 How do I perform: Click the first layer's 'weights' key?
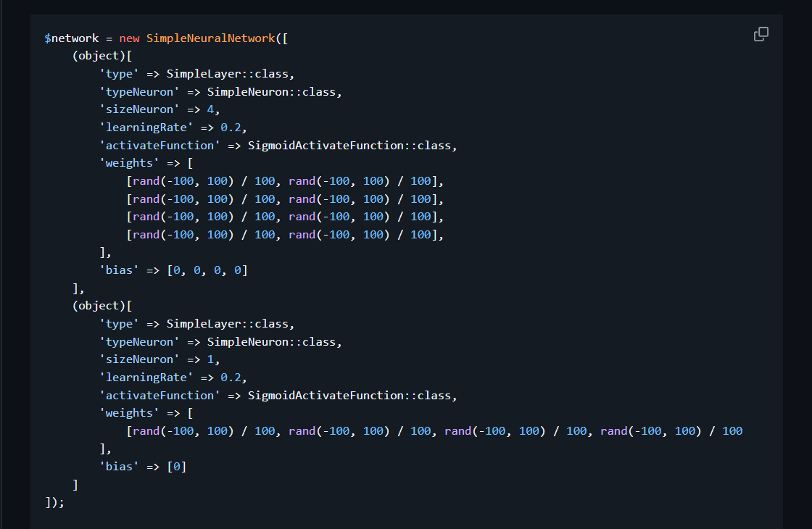129,163
